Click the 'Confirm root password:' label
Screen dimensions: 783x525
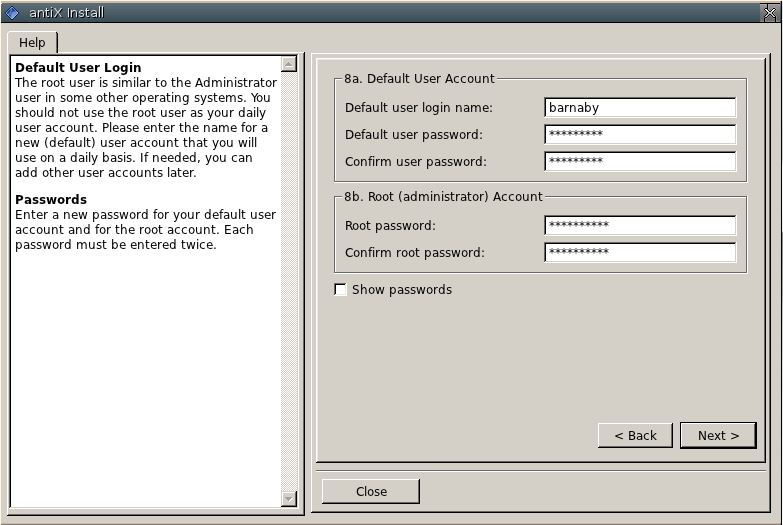[414, 252]
